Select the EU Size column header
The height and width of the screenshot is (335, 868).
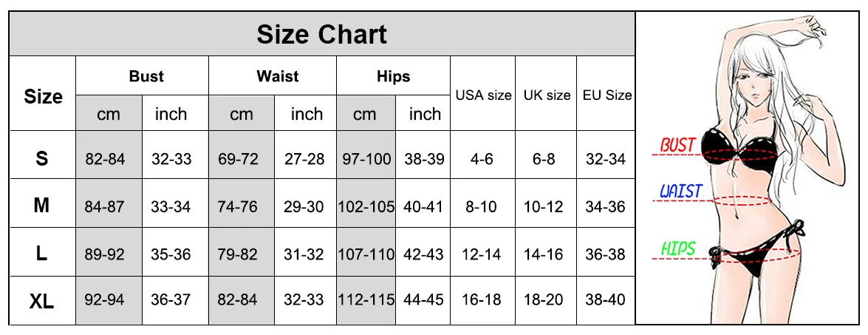(607, 95)
